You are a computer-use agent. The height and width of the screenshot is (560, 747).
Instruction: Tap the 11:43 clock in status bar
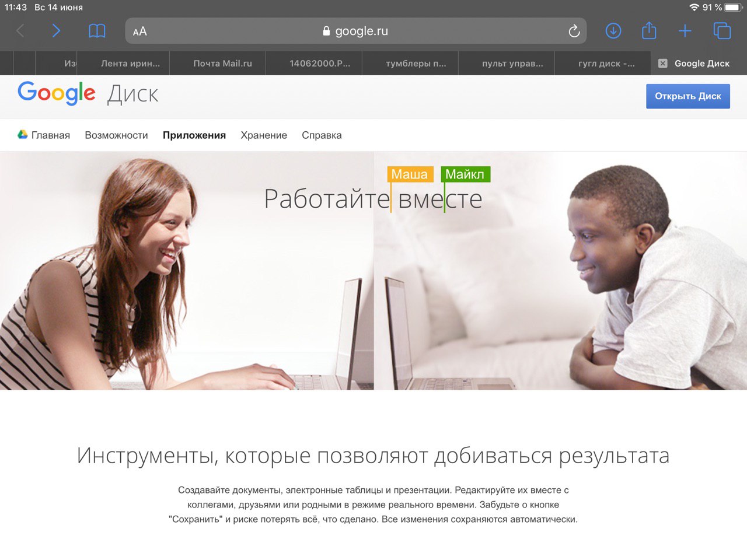[16, 8]
